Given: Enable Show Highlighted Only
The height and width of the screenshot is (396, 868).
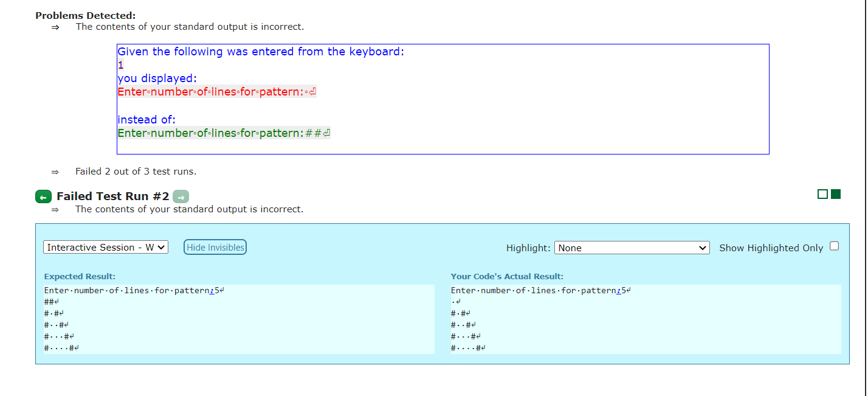Looking at the screenshot, I should 834,245.
